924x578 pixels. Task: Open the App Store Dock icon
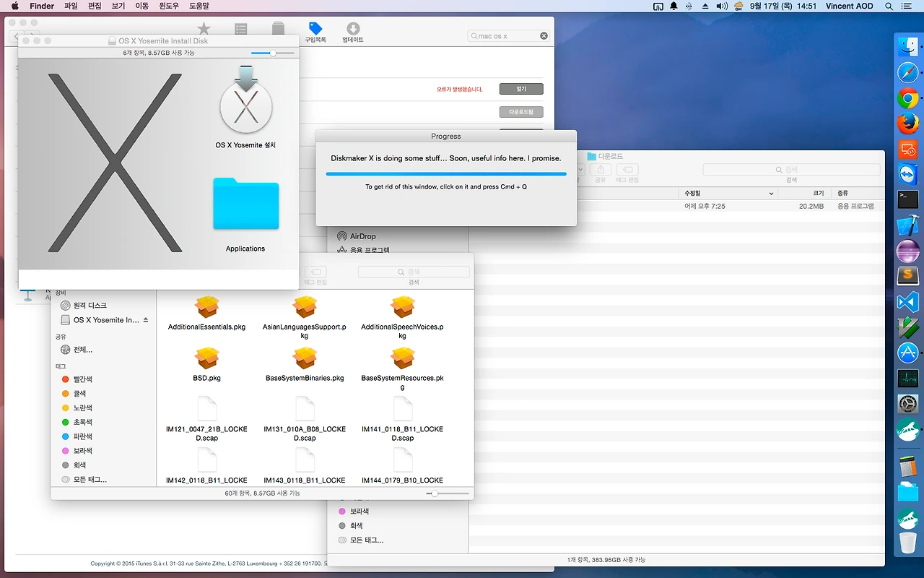point(907,353)
